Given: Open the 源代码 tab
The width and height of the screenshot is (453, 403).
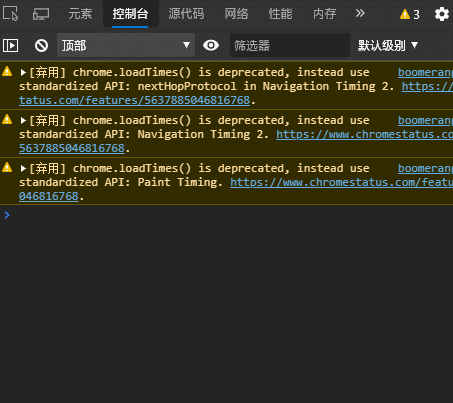Looking at the screenshot, I should 186,14.
